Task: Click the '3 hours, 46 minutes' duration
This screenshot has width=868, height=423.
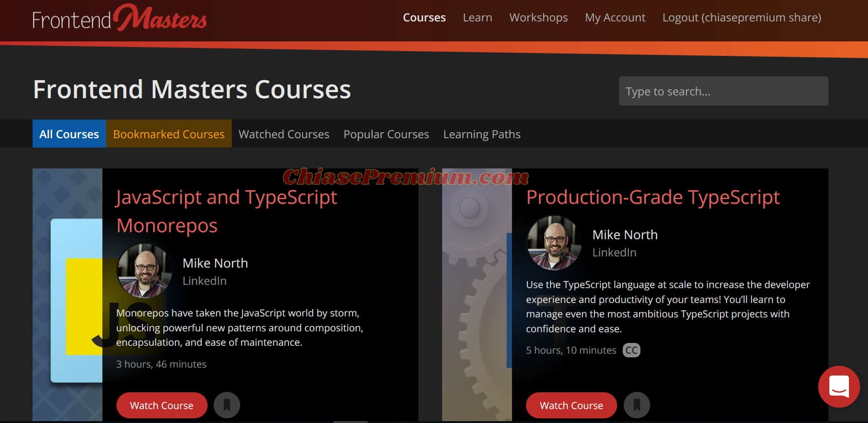Action: point(161,364)
